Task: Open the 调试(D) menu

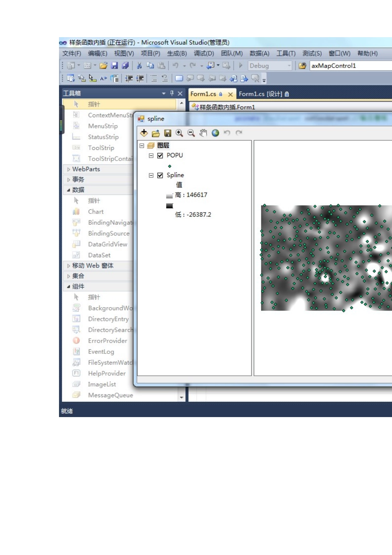Action: (204, 53)
